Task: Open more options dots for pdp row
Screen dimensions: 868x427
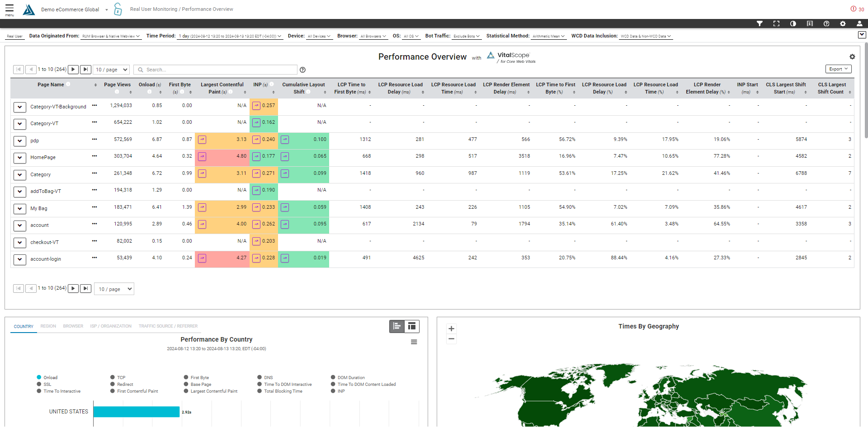Action: (x=94, y=139)
